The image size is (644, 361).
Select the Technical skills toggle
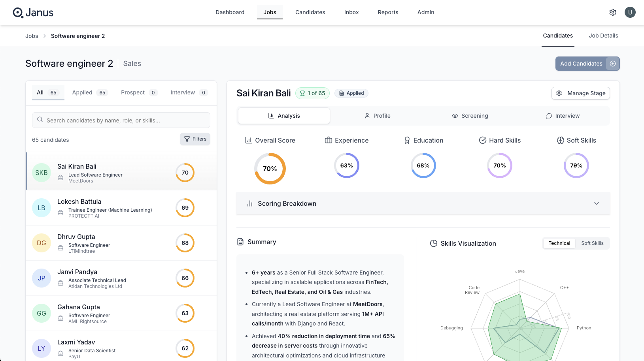559,243
